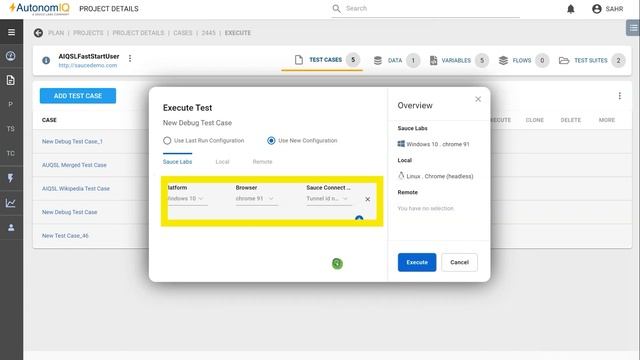Viewport: 640px width, 360px height.
Task: Click the CLONE column header
Action: [534, 120]
